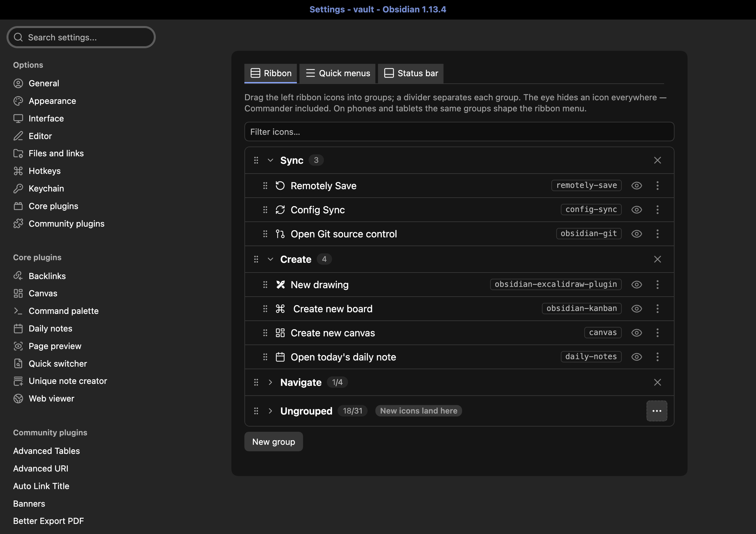Open more options for New drawing
This screenshot has width=756, height=534.
click(x=658, y=285)
